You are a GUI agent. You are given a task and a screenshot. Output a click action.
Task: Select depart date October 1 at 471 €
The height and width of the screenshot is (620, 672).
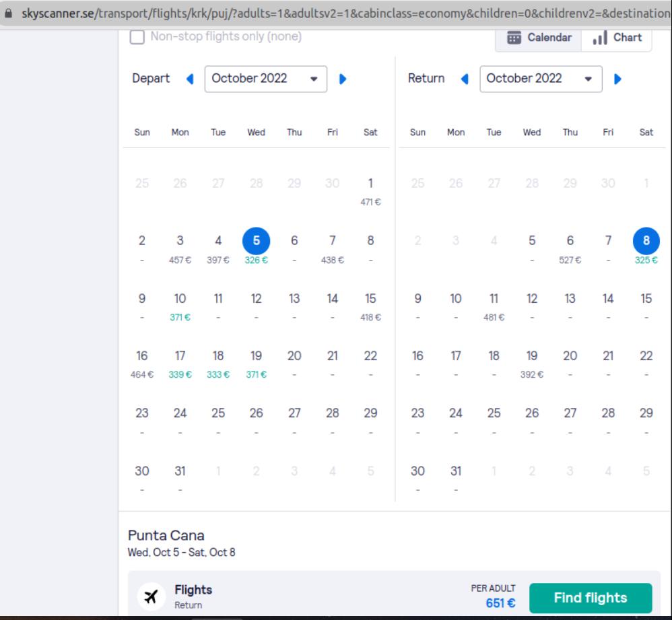click(370, 191)
